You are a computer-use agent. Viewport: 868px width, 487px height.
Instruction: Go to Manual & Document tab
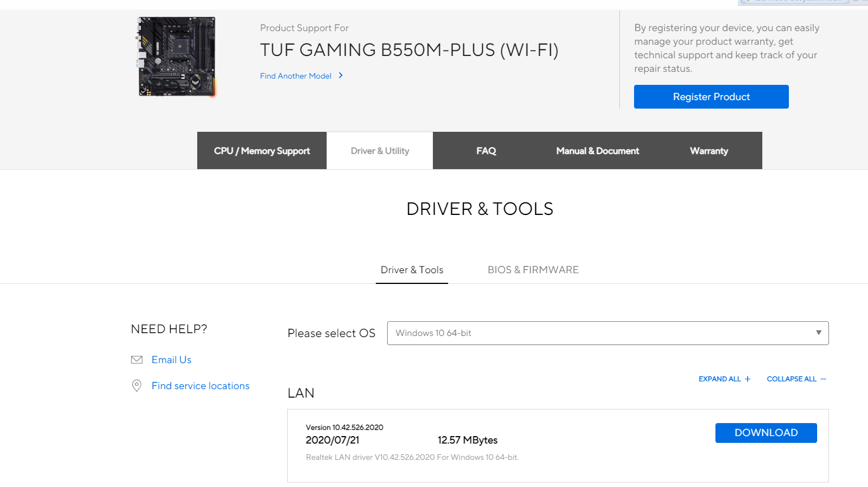point(597,151)
